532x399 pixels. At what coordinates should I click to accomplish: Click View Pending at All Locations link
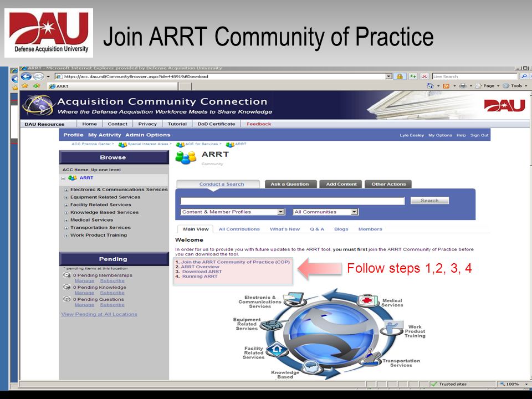click(99, 314)
